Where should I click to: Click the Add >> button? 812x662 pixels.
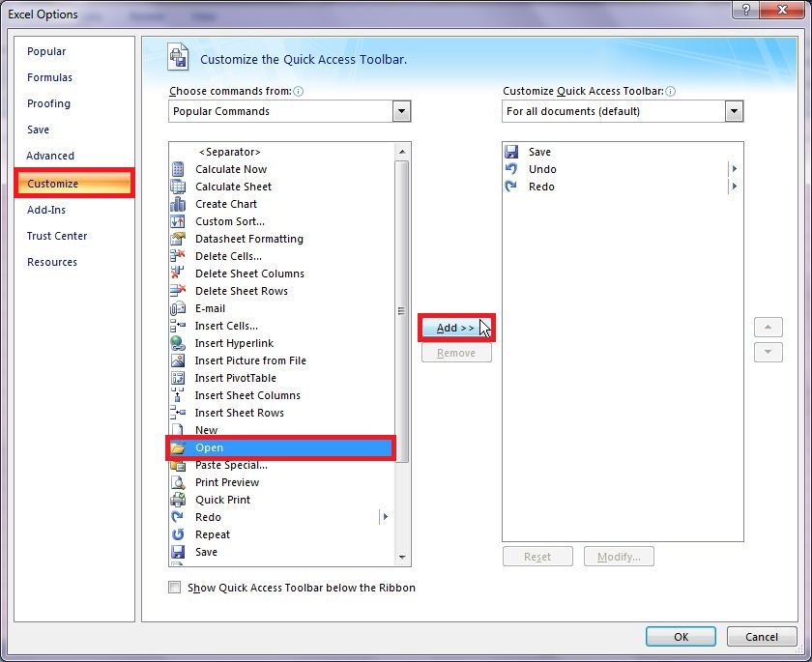click(455, 328)
